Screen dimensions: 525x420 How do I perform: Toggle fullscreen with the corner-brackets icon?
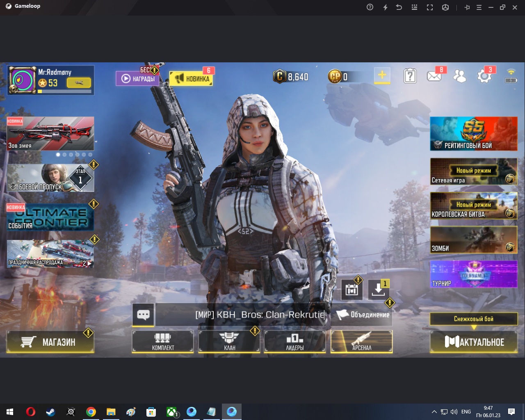(x=430, y=7)
